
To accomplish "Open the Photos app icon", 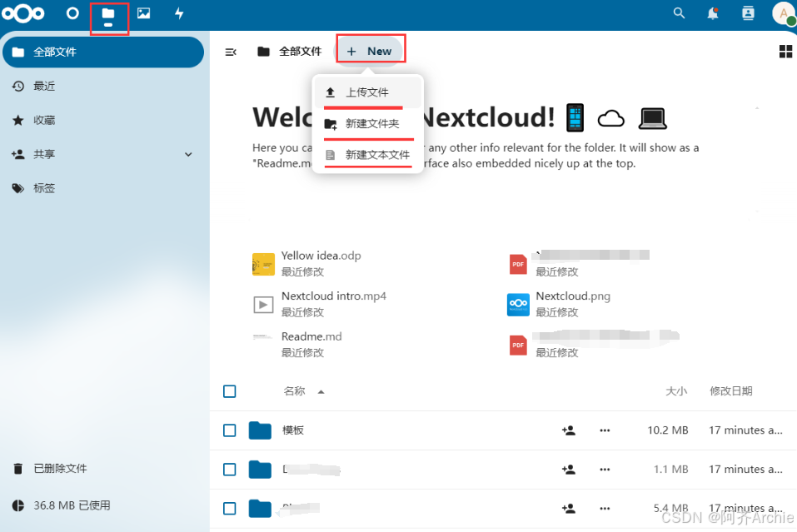I will (144, 13).
